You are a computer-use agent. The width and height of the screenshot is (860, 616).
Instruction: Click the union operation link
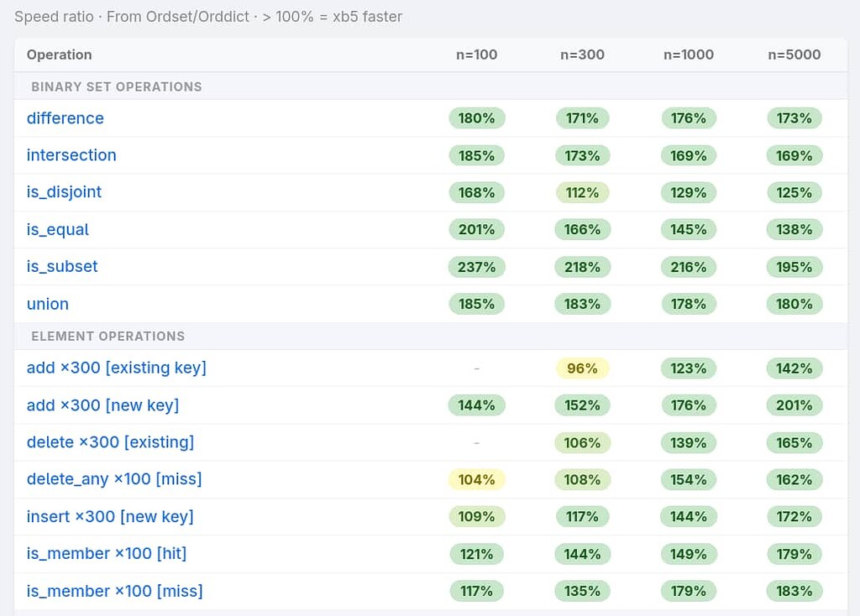(48, 304)
